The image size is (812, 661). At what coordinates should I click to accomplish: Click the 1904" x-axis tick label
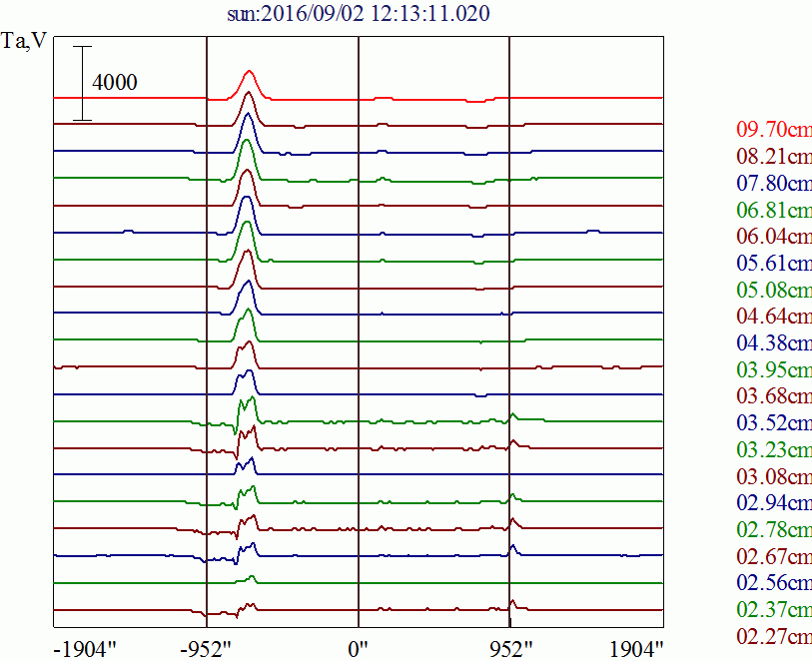[x=636, y=649]
